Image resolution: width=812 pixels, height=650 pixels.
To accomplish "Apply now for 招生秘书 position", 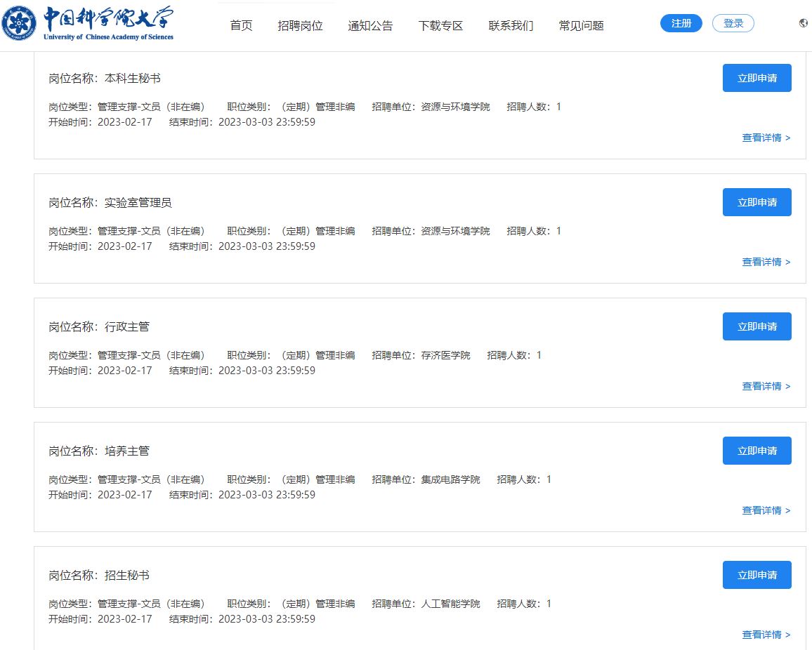I will coord(757,575).
